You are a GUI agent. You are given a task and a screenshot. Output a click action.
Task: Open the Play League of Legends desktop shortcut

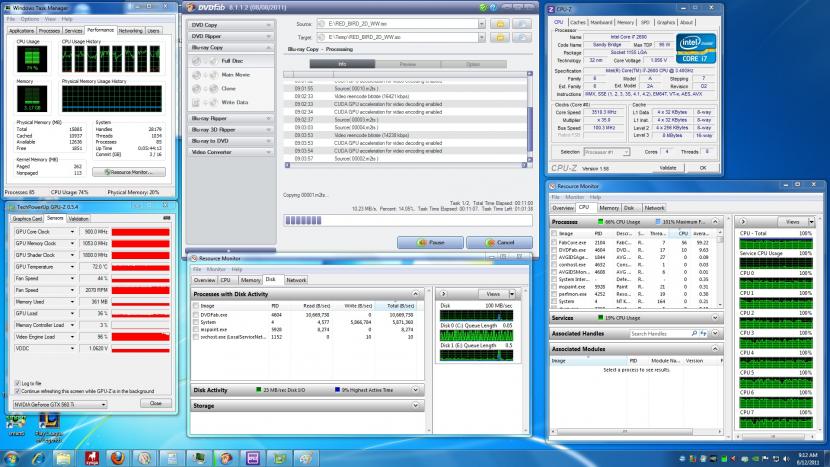tap(49, 428)
